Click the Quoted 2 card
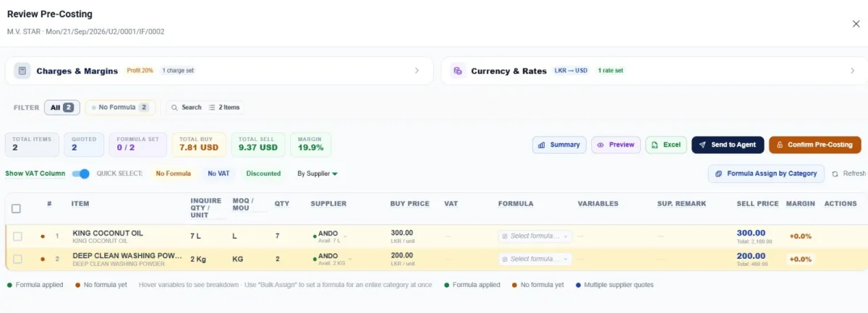Viewport: 868px width, 313px height. [x=84, y=145]
